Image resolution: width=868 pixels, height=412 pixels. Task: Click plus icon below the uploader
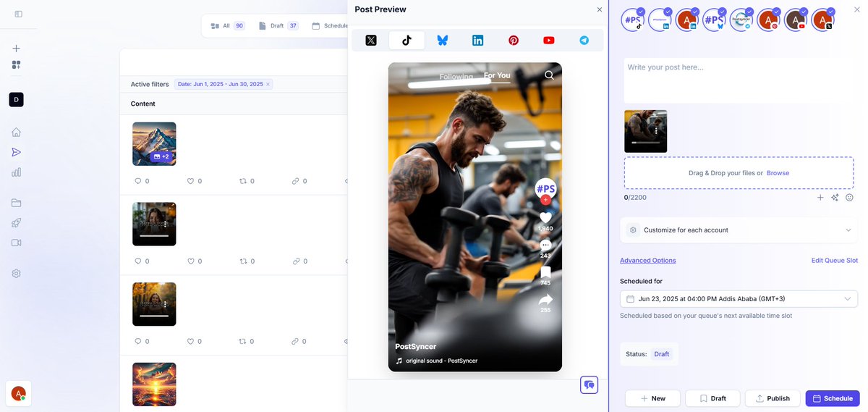(x=820, y=197)
